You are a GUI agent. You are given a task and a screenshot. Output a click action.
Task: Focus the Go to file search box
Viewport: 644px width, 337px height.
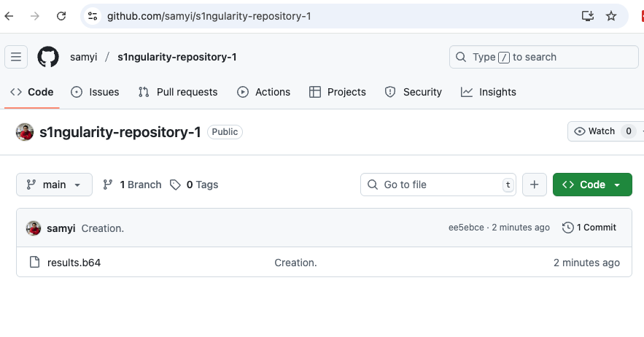(438, 185)
